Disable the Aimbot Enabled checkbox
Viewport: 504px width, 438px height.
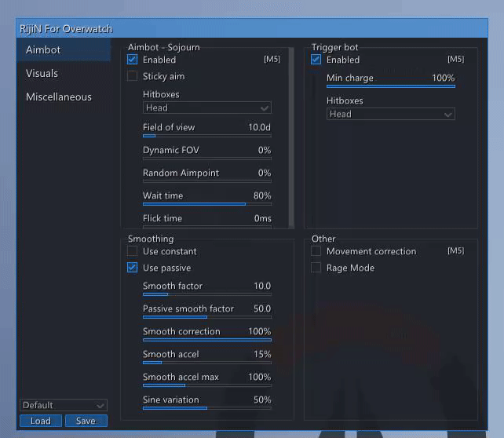coord(132,60)
